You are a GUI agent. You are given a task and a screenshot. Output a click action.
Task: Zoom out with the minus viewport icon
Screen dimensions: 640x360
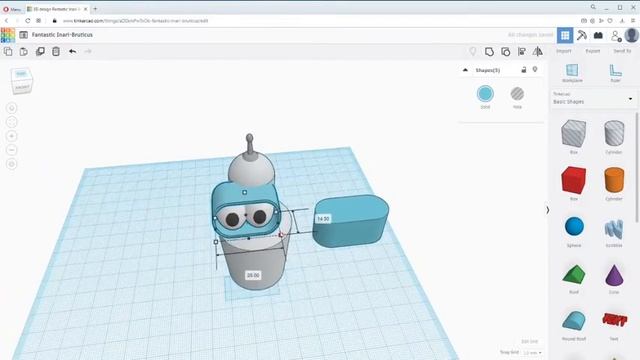[12, 150]
